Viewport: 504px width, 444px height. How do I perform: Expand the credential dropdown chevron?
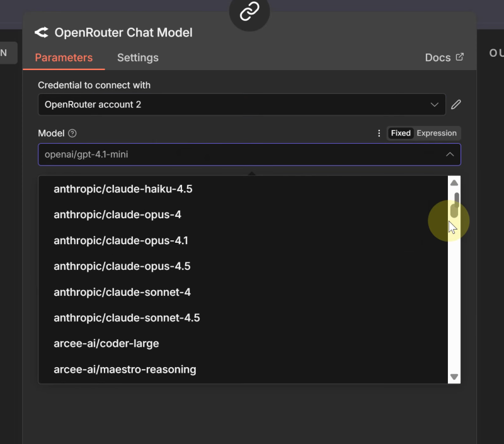[434, 105]
